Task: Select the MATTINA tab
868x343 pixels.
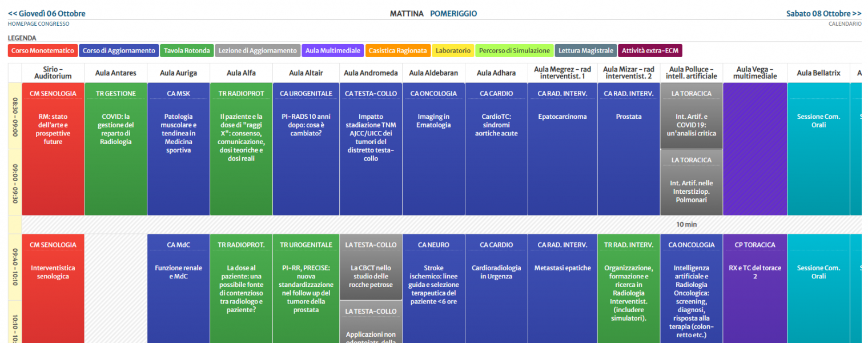Action: pyautogui.click(x=407, y=14)
